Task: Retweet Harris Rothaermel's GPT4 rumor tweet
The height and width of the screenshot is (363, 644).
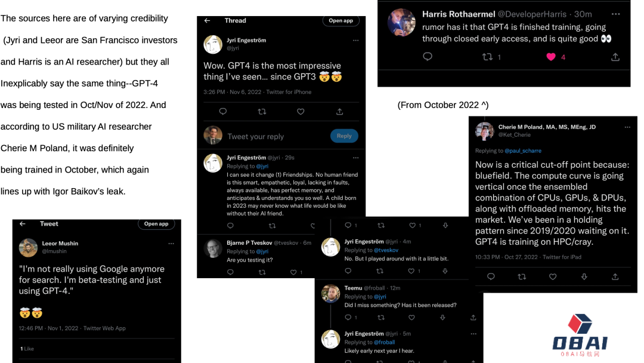Action: tap(488, 57)
